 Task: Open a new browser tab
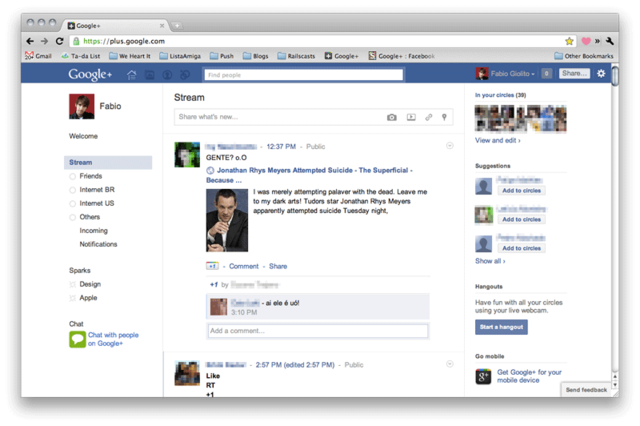(177, 26)
